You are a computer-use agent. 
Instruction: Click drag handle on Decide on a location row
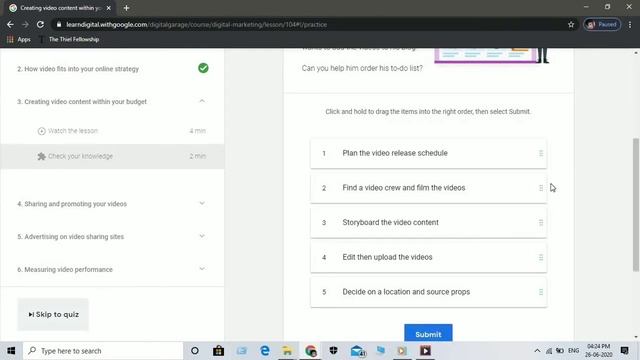coord(541,292)
